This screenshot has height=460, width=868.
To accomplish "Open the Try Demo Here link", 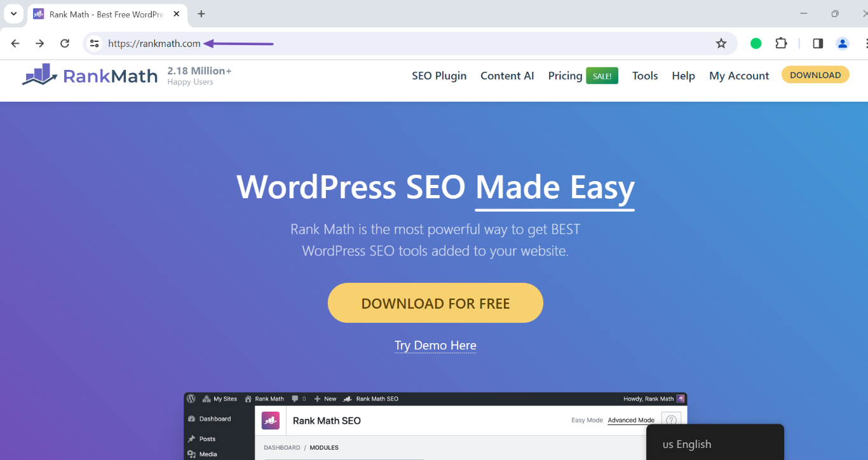I will point(435,346).
